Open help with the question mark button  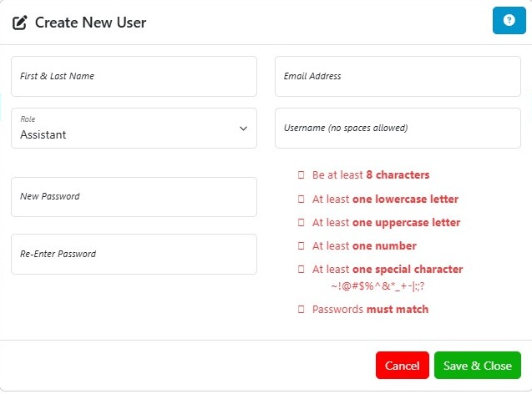click(x=509, y=21)
